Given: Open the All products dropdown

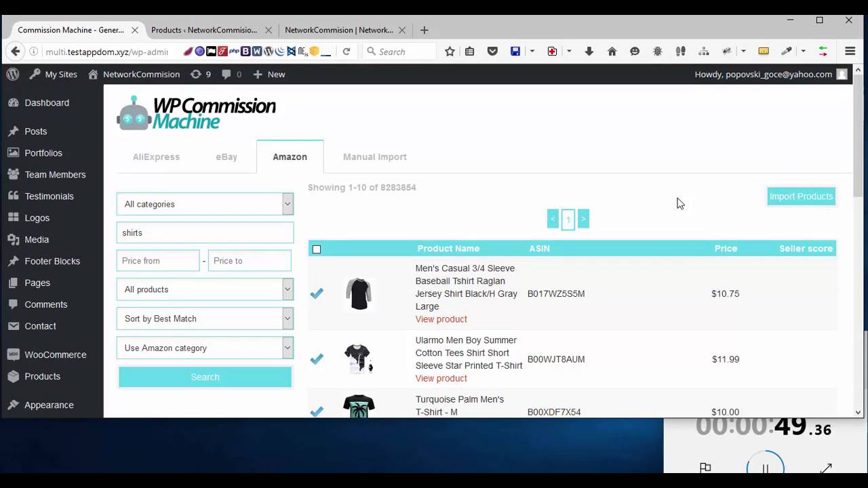Looking at the screenshot, I should point(205,289).
